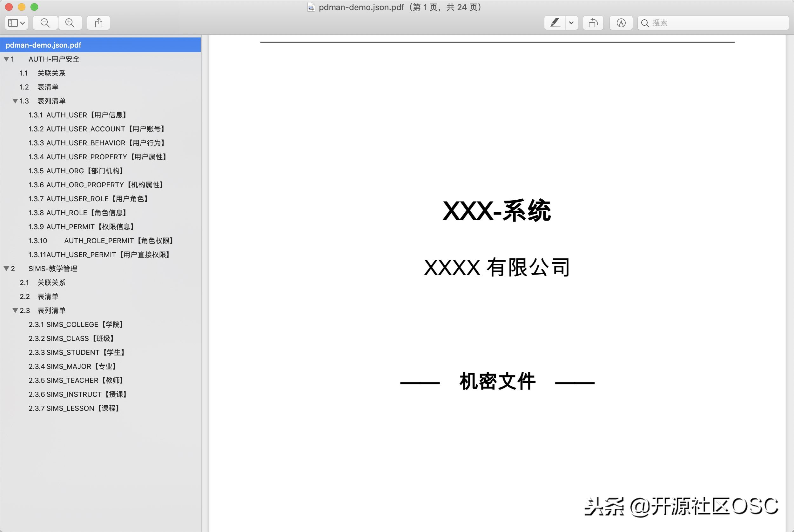794x532 pixels.
Task: Collapse section 2.3 表列清单
Action: tap(15, 310)
